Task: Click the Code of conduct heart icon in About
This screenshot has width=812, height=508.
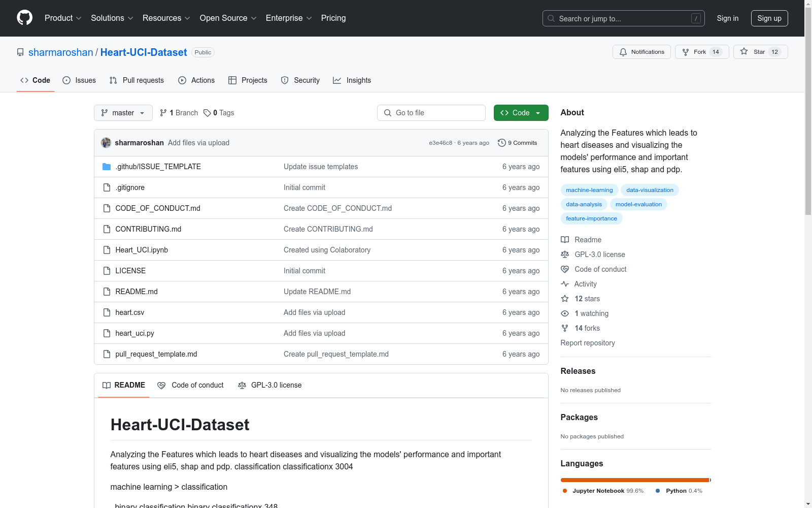Action: click(565, 269)
